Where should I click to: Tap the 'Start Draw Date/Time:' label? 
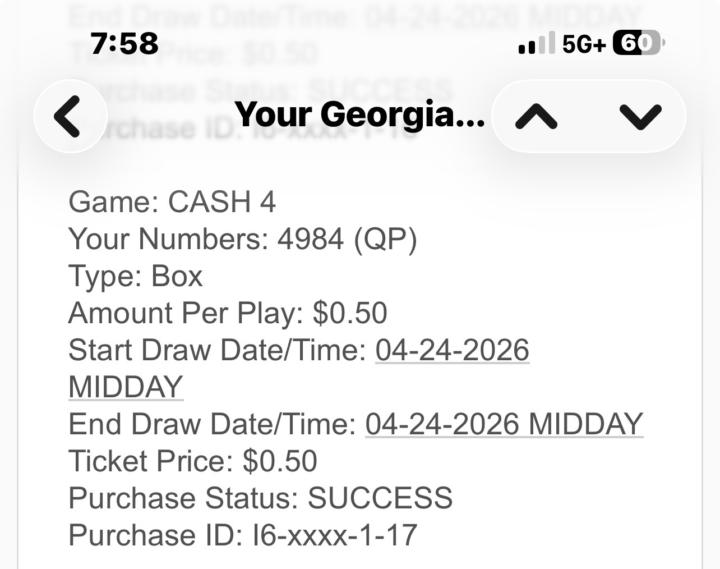(217, 350)
